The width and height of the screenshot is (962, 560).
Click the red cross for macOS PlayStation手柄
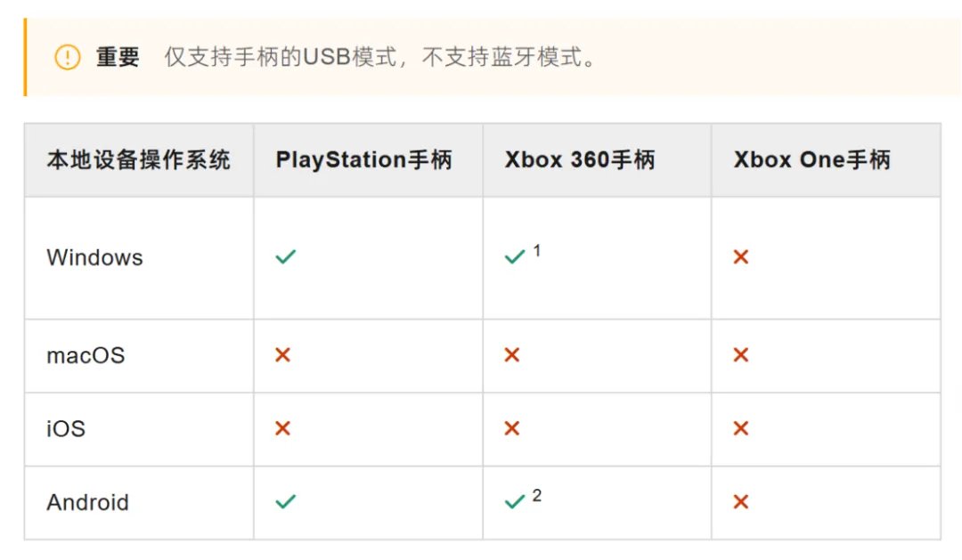[x=283, y=355]
